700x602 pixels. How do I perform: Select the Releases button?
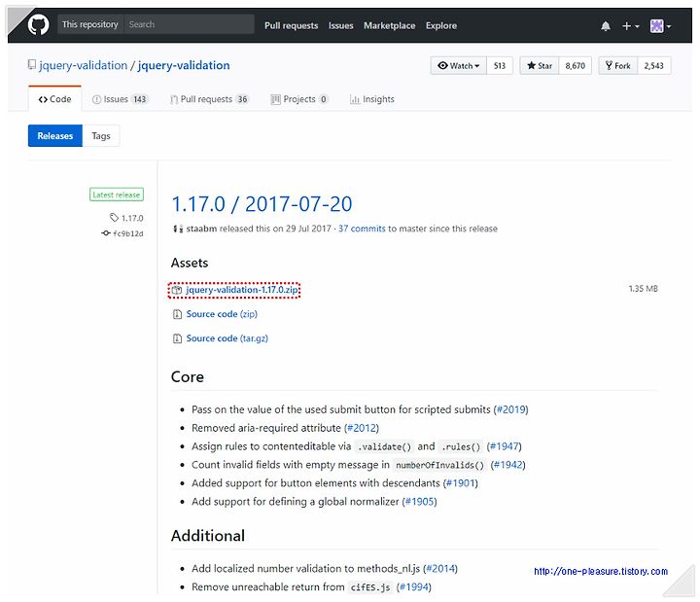[x=54, y=136]
